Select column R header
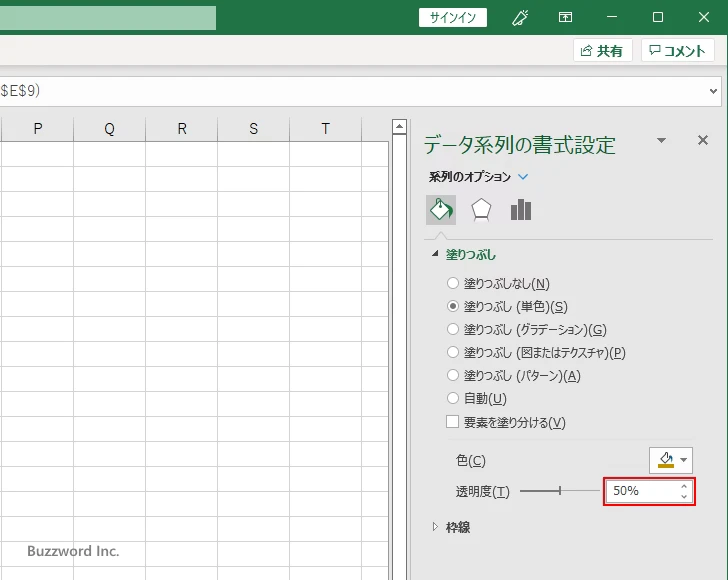Viewport: 728px width, 580px height. coord(182,129)
